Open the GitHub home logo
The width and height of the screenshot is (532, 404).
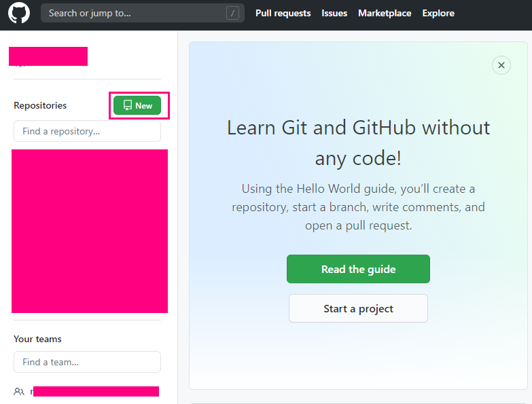[x=19, y=13]
